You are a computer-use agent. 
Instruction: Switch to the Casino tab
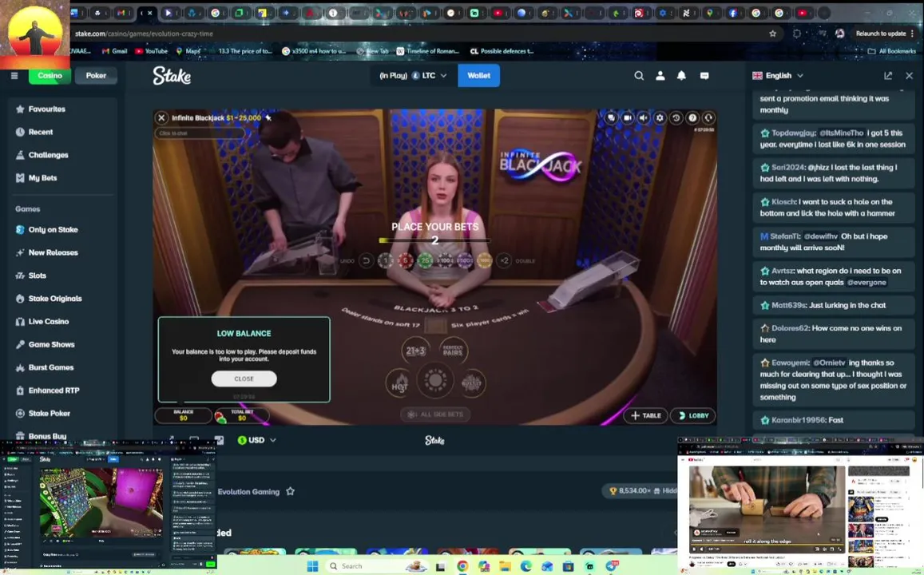tap(50, 75)
